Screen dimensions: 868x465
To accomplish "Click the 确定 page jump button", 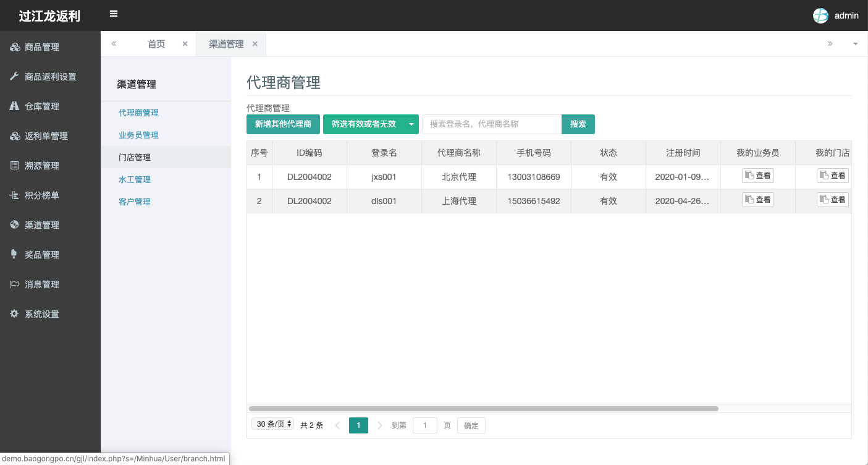I will tap(471, 425).
